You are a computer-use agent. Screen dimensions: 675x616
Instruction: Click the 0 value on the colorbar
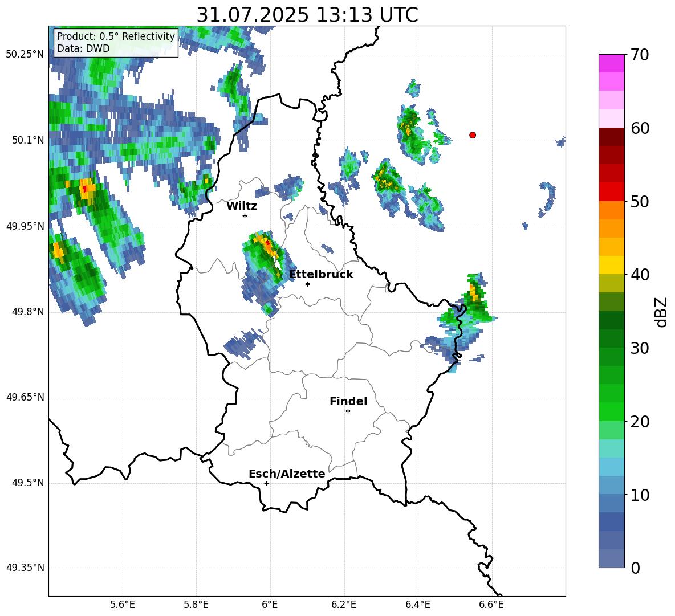[x=635, y=568]
